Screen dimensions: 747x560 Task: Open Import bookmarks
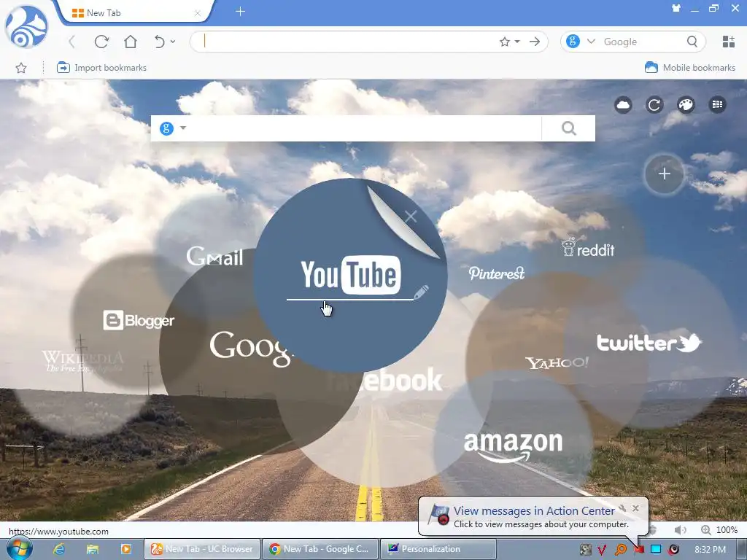pos(101,68)
